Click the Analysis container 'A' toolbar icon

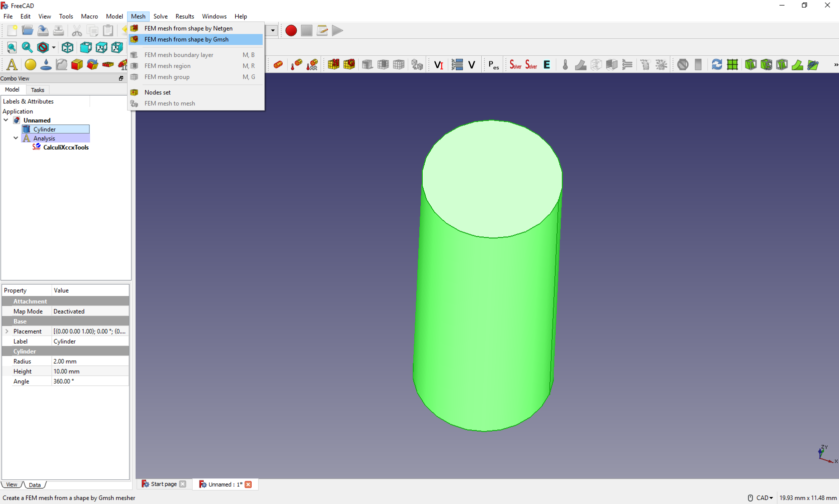[x=12, y=64]
